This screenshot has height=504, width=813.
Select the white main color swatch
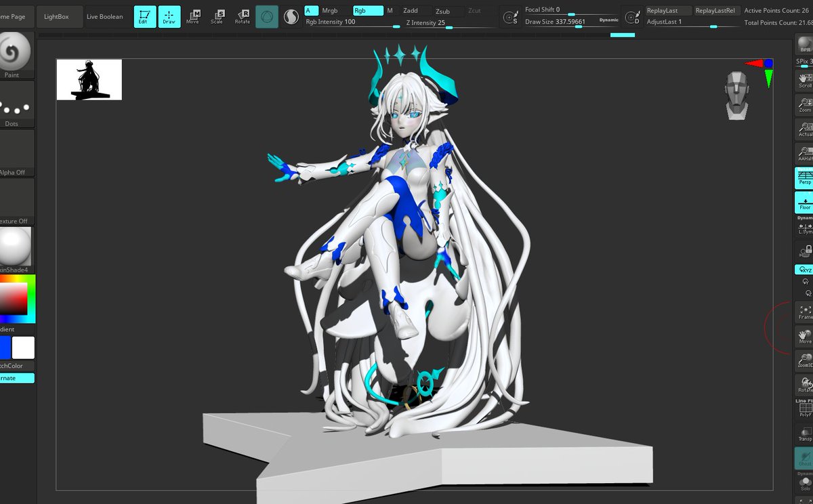(23, 348)
